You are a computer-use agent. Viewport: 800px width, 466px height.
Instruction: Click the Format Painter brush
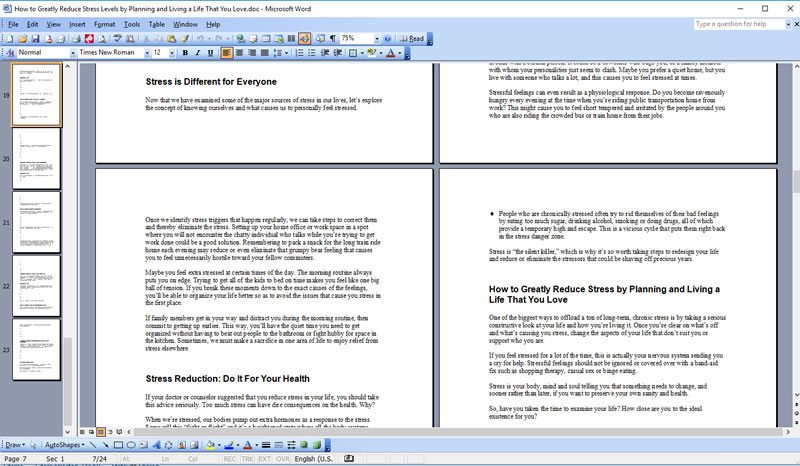click(x=185, y=39)
